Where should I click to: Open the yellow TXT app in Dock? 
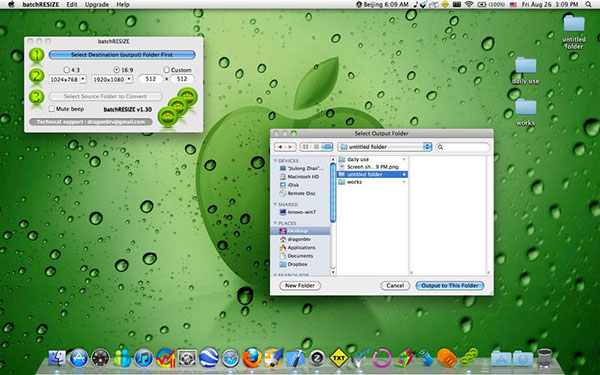339,359
